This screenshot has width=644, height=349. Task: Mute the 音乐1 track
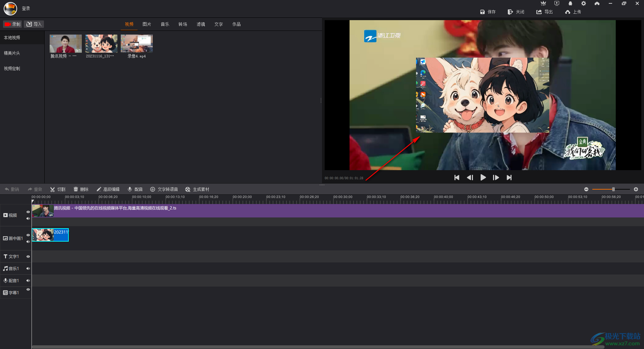point(28,268)
